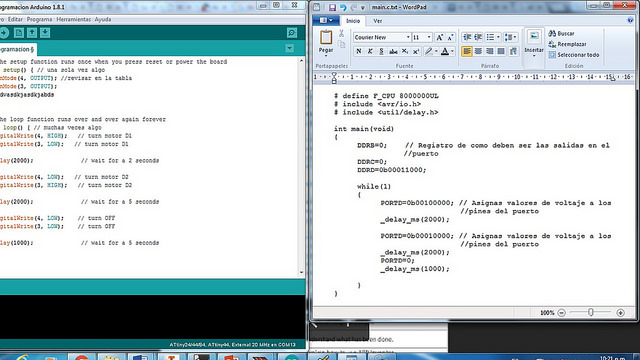Screen dimensions: 640x360
Task: Align the paragraph text to the right
Action: click(489, 51)
